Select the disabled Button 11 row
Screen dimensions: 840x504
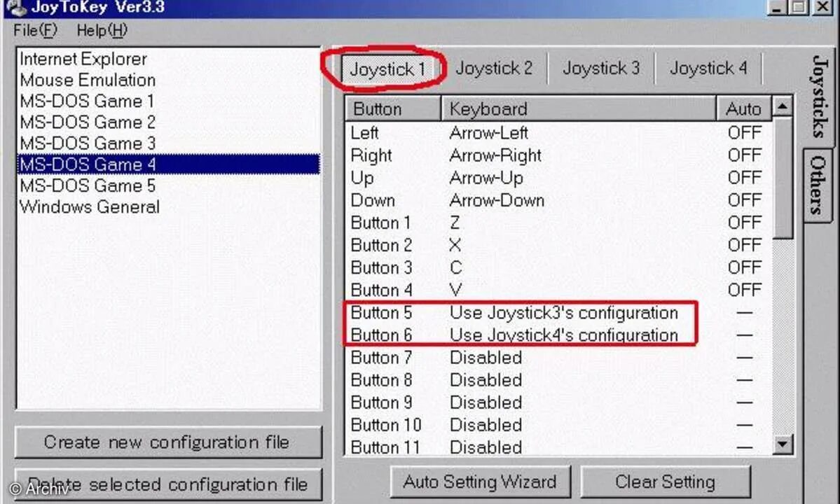558,447
